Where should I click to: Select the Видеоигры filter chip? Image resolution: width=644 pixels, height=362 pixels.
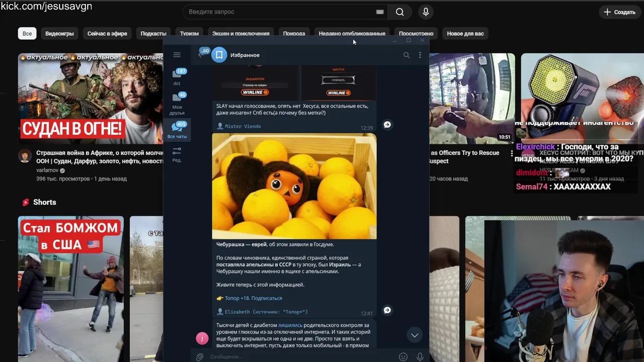coord(59,34)
